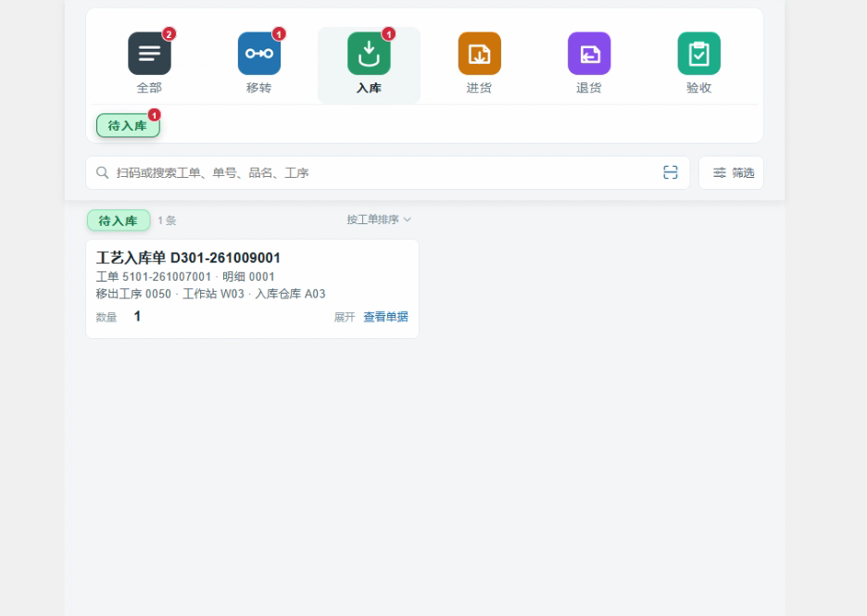Screen dimensions: 867x616
Task: Open the 全部 (All) category icon
Action: point(149,54)
